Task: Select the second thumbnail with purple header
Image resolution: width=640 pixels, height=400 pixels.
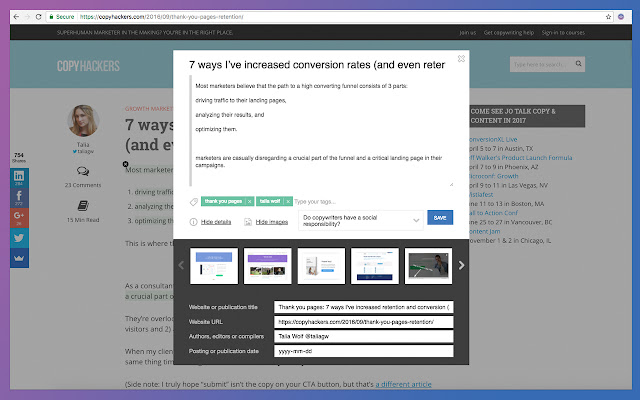Action: pos(268,266)
